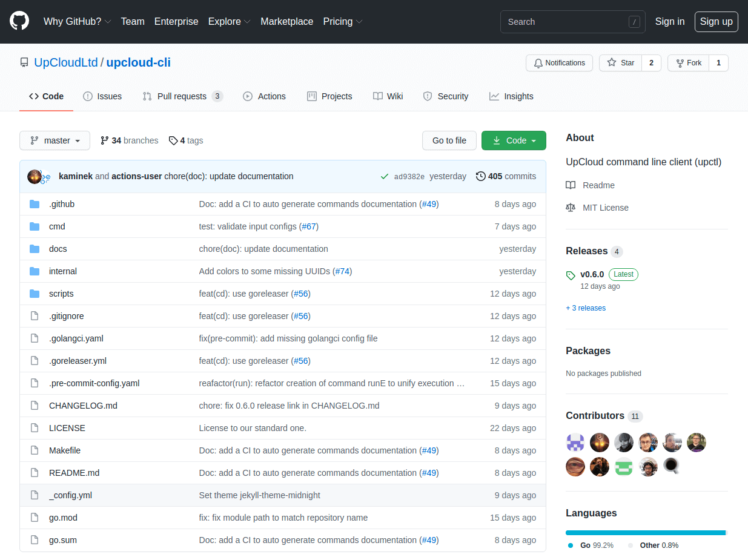Image resolution: width=748 pixels, height=560 pixels.
Task: Click the Sign in link
Action: tap(670, 21)
